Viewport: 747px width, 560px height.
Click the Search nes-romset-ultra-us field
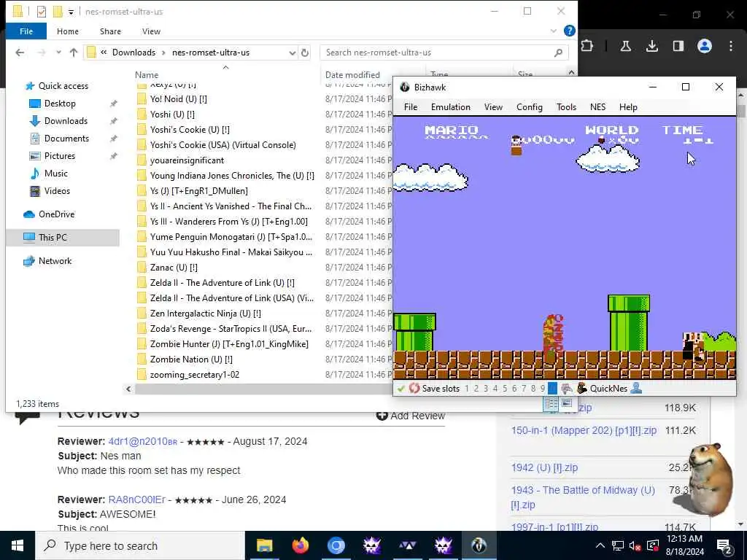click(444, 52)
